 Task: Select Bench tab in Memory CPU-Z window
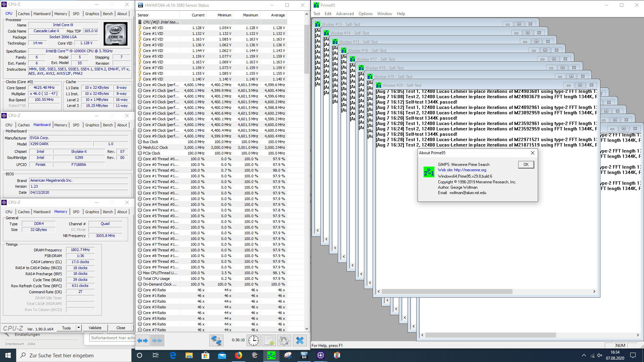pyautogui.click(x=108, y=212)
